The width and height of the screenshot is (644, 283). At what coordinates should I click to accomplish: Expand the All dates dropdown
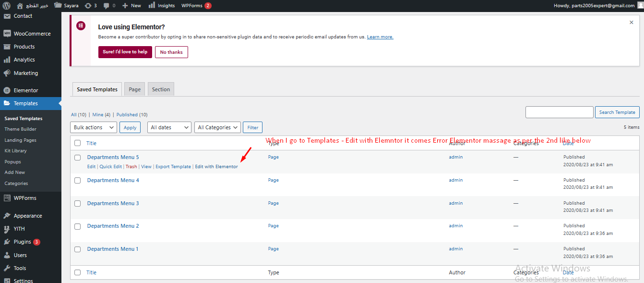pos(169,127)
